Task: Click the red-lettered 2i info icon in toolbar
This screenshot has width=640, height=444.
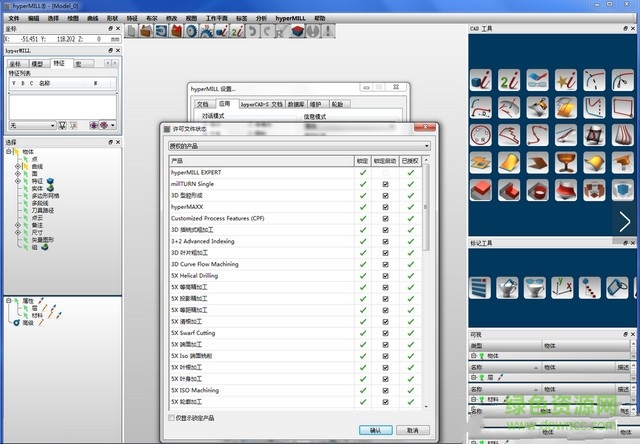Action: tap(235, 31)
